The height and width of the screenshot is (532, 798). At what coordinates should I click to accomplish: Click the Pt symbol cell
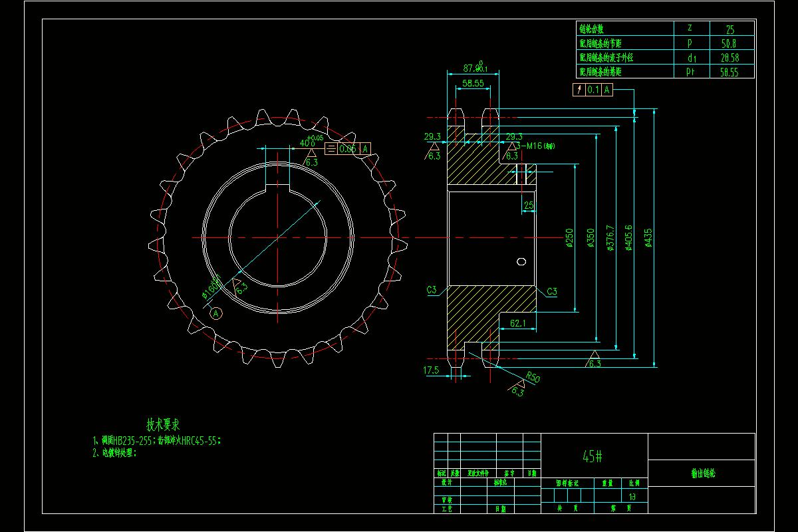point(691,72)
